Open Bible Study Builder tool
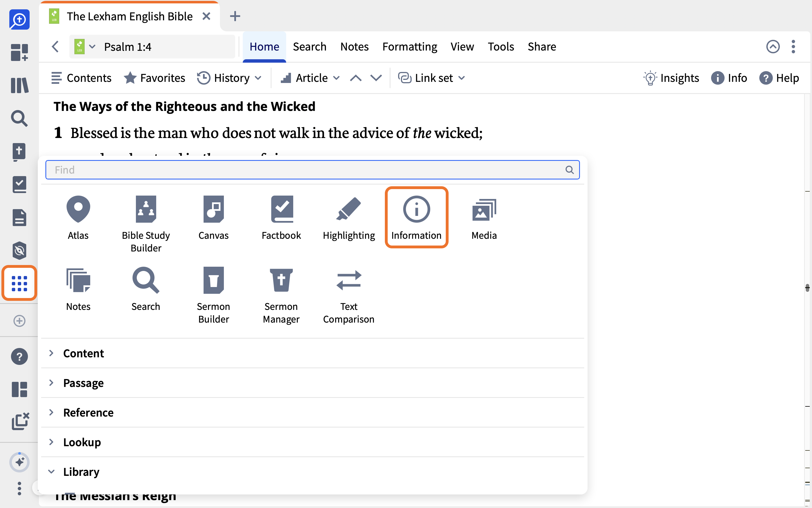The width and height of the screenshot is (812, 508). 145,224
